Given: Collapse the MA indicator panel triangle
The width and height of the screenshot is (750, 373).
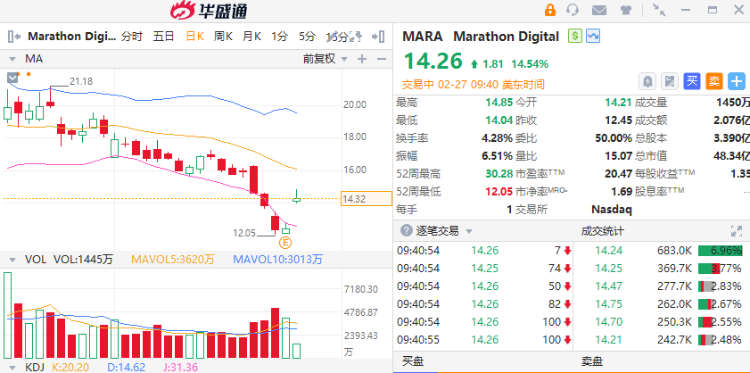Looking at the screenshot, I should (13, 59).
